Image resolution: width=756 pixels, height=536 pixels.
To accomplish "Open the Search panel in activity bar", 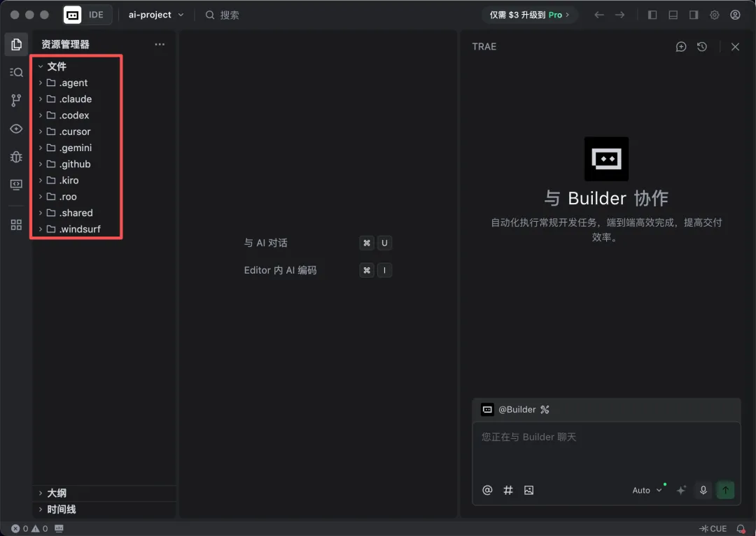I will [x=16, y=72].
